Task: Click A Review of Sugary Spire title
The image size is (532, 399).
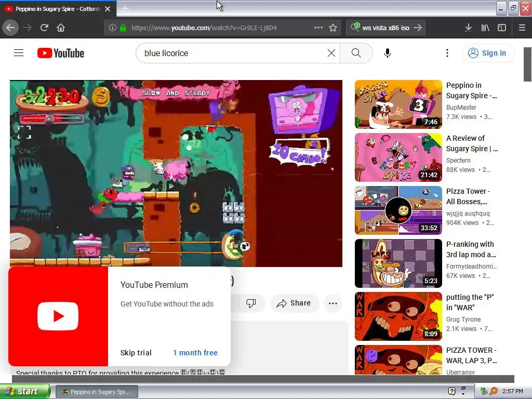Action: (472, 143)
